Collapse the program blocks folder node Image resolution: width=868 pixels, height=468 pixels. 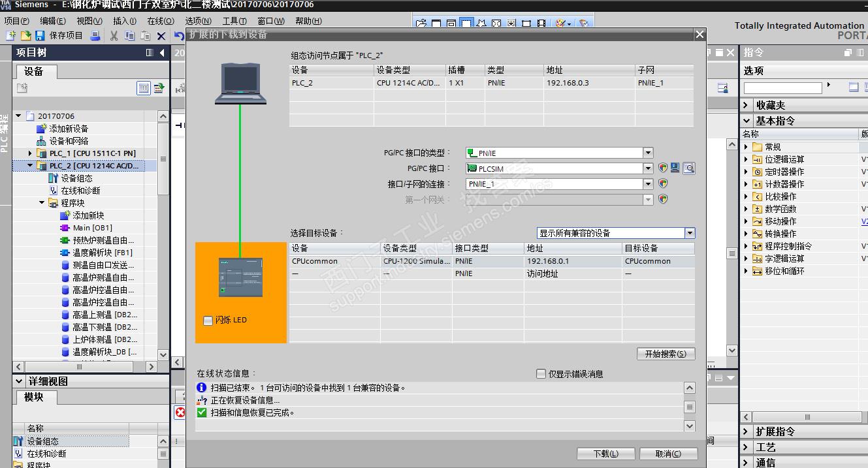[42, 203]
